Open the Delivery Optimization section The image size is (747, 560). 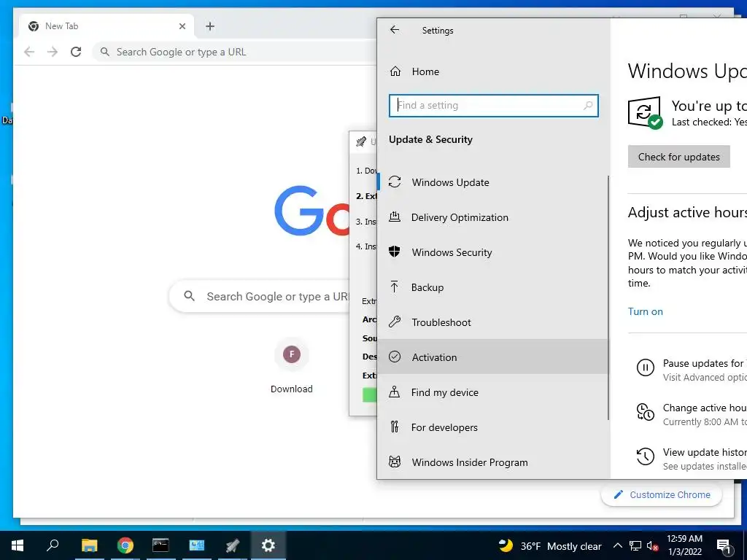(492, 217)
